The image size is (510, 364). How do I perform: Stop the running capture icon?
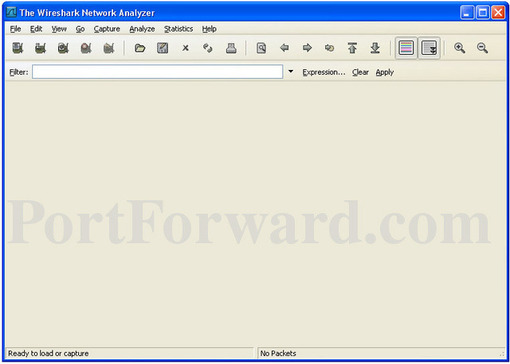pos(86,48)
